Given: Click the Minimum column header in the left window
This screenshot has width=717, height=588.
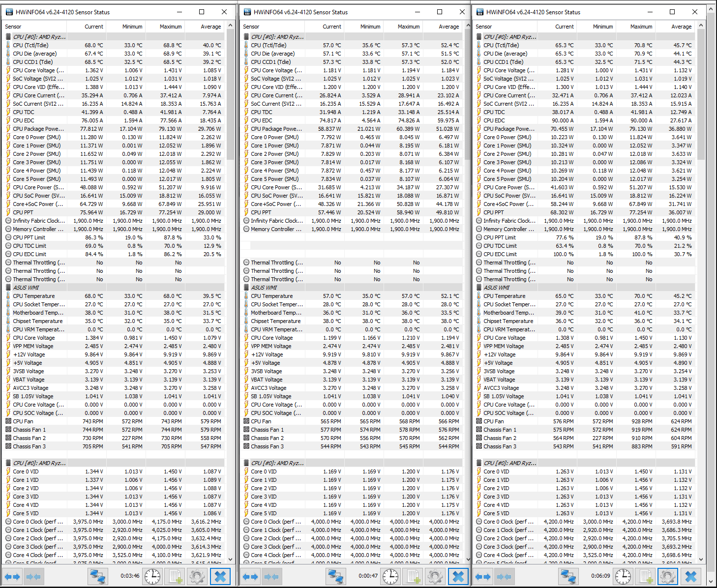Looking at the screenshot, I should (125, 27).
